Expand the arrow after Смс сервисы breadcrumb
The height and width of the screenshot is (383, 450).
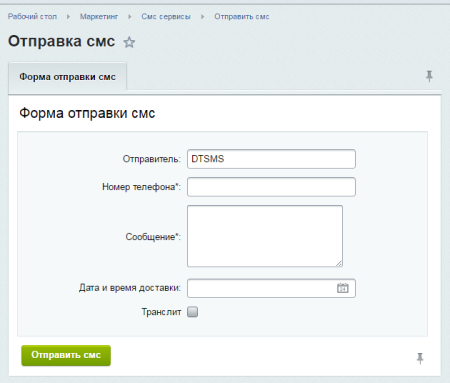[202, 17]
